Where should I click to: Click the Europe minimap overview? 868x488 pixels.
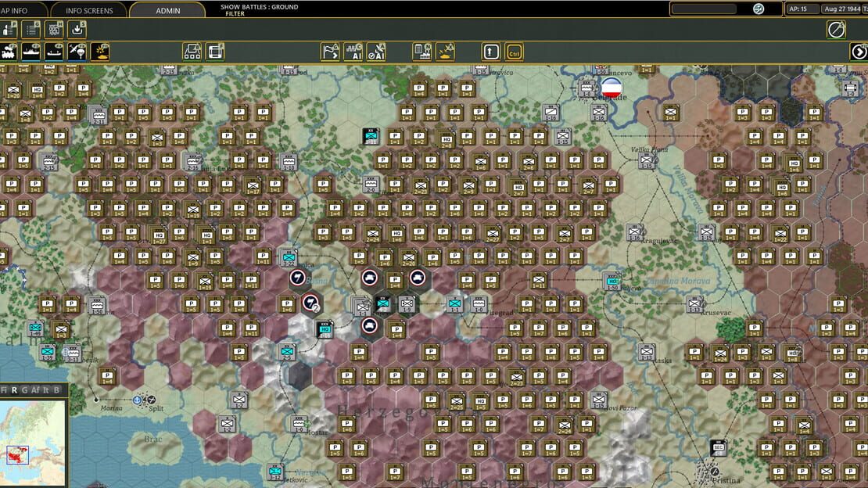(32, 443)
